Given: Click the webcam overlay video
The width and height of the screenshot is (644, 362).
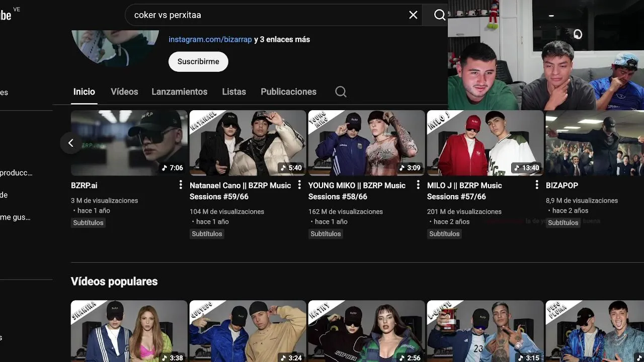Looking at the screenshot, I should [x=546, y=55].
